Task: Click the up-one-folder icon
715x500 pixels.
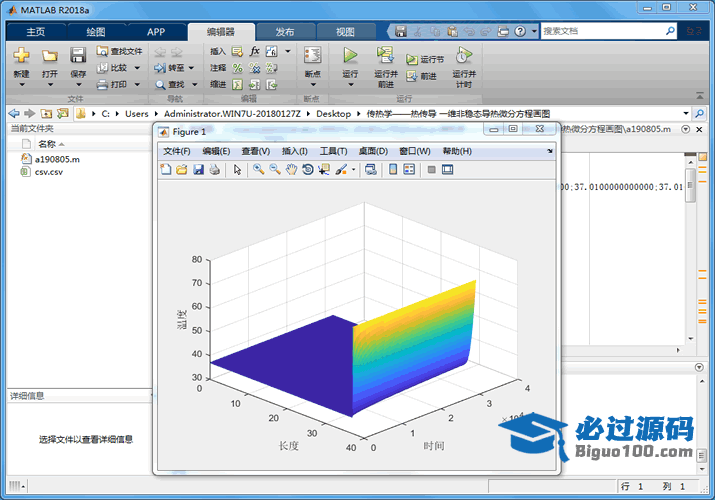Action: point(46,113)
